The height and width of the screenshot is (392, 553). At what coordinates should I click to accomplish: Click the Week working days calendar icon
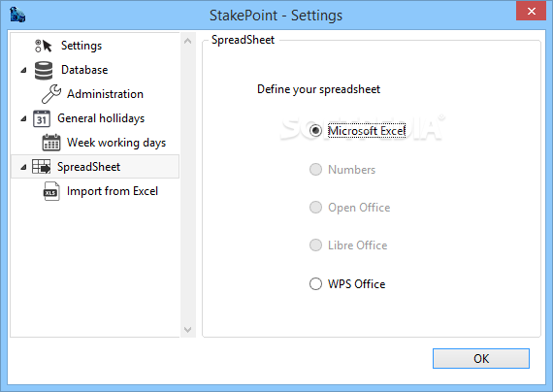pyautogui.click(x=51, y=143)
